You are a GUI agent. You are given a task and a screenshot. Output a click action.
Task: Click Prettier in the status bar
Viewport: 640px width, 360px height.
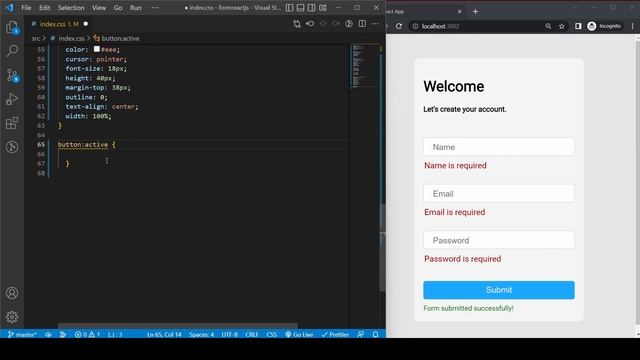click(x=335, y=334)
